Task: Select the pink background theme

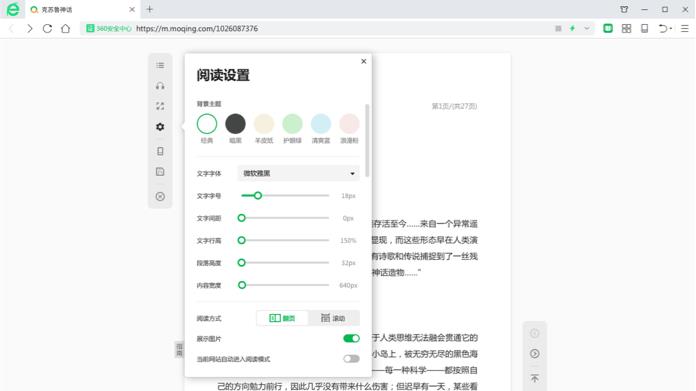Action: (x=349, y=124)
